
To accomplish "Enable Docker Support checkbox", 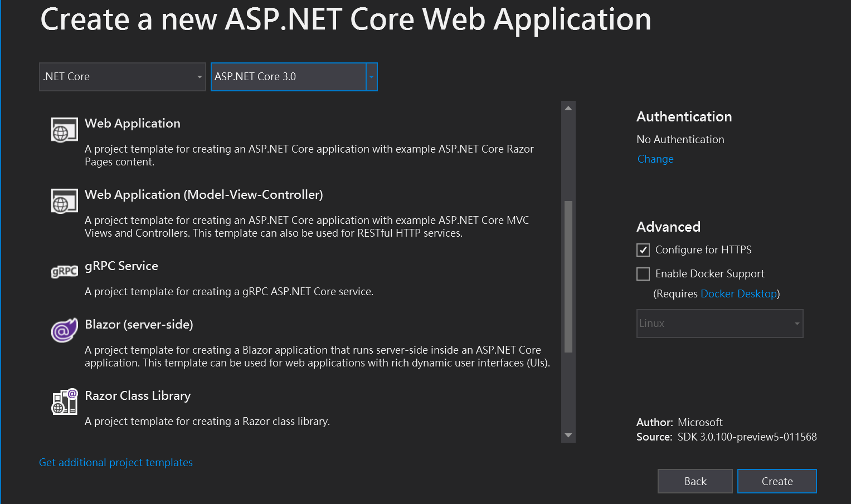I will click(643, 274).
